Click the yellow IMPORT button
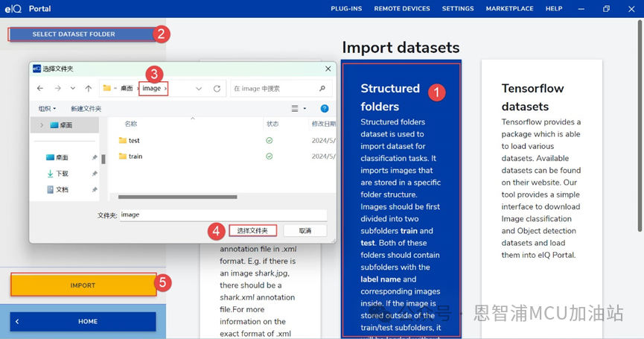Image resolution: width=644 pixels, height=339 pixels. (x=83, y=285)
